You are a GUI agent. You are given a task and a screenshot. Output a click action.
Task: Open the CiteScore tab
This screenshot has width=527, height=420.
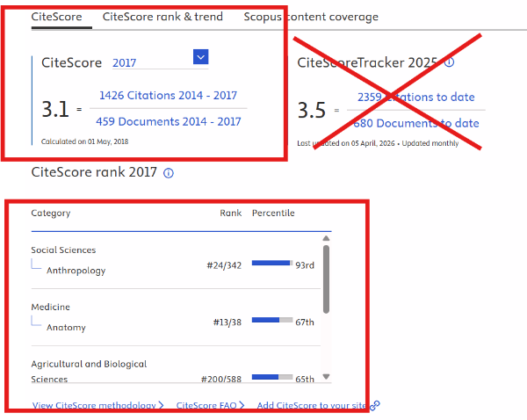click(56, 17)
